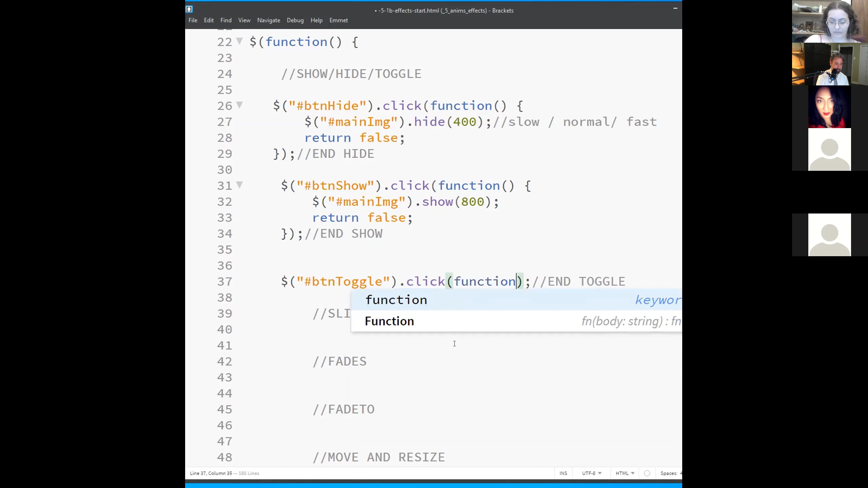The width and height of the screenshot is (868, 488).
Task: Click the Spaces indentation setting
Action: coord(671,473)
